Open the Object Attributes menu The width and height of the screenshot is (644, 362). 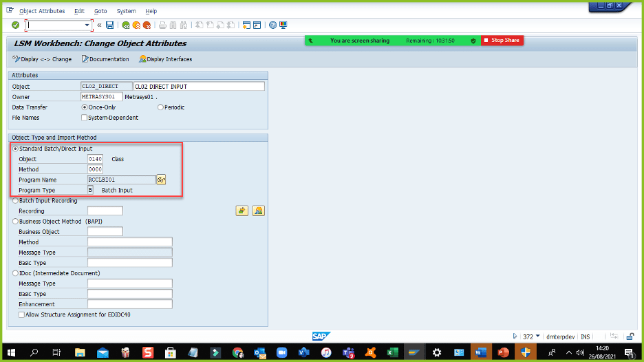(42, 11)
